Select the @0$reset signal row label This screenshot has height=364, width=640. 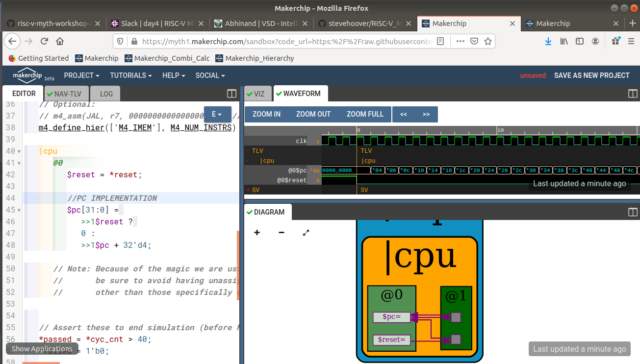pos(292,180)
